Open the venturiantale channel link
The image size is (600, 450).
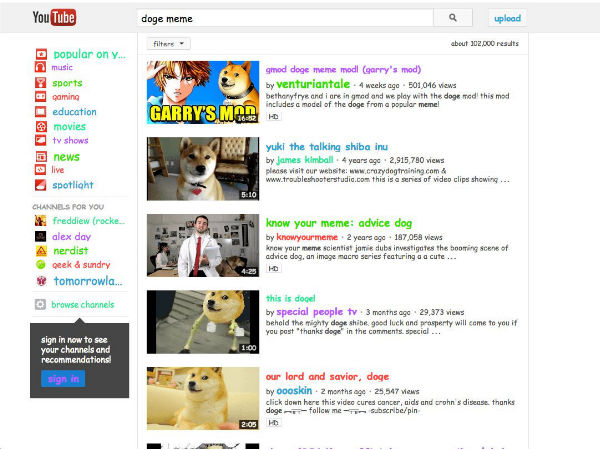(x=315, y=86)
